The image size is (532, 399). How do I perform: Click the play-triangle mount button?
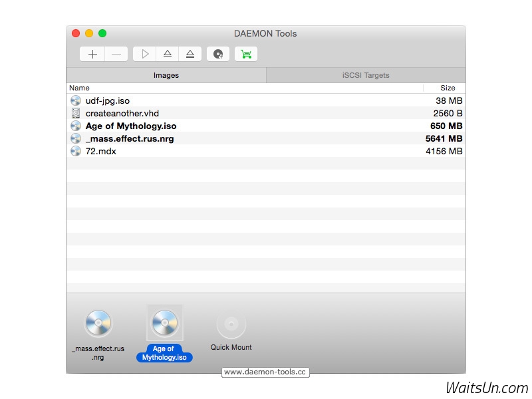144,54
